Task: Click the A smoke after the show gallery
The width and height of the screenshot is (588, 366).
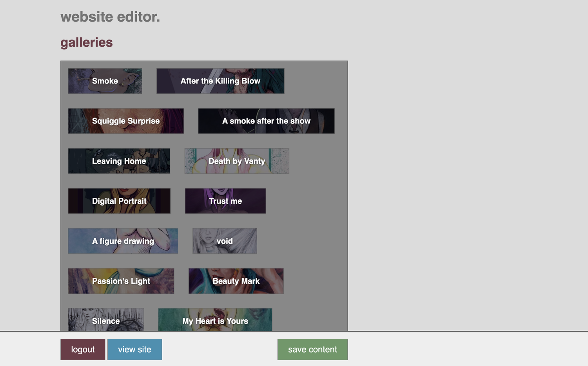Action: (266, 121)
